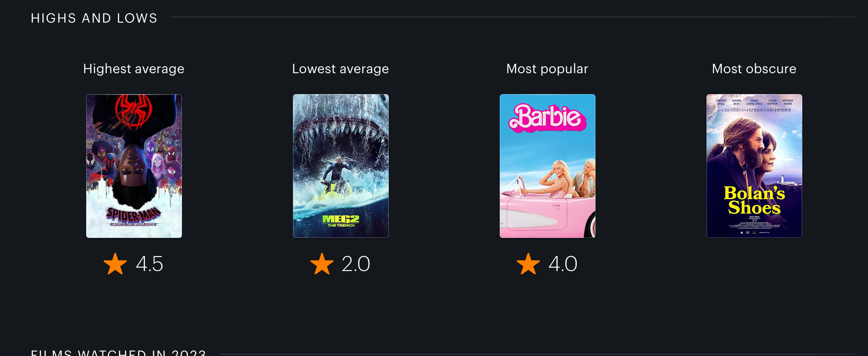Open the Bolan's Shoes film poster
This screenshot has width=868, height=356.
tap(754, 166)
